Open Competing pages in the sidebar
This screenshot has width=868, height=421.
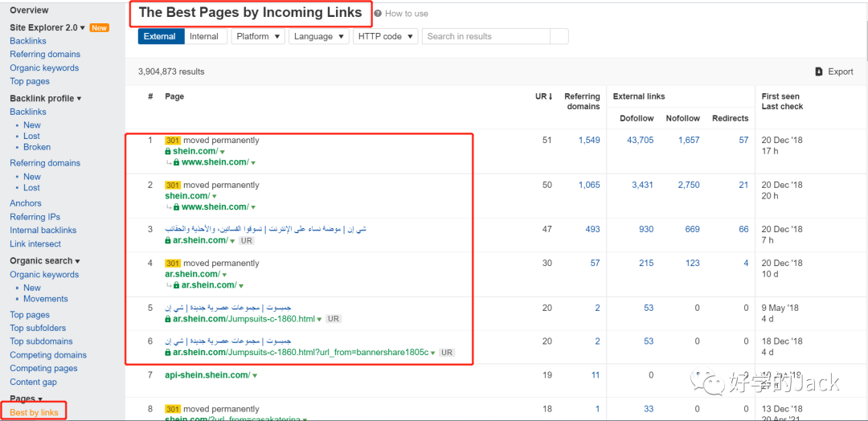point(43,369)
